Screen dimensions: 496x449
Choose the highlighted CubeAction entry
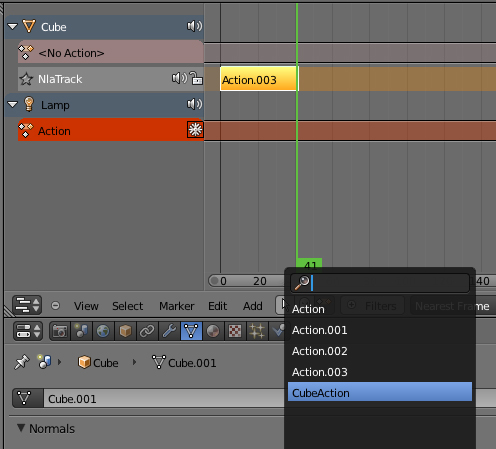point(380,392)
